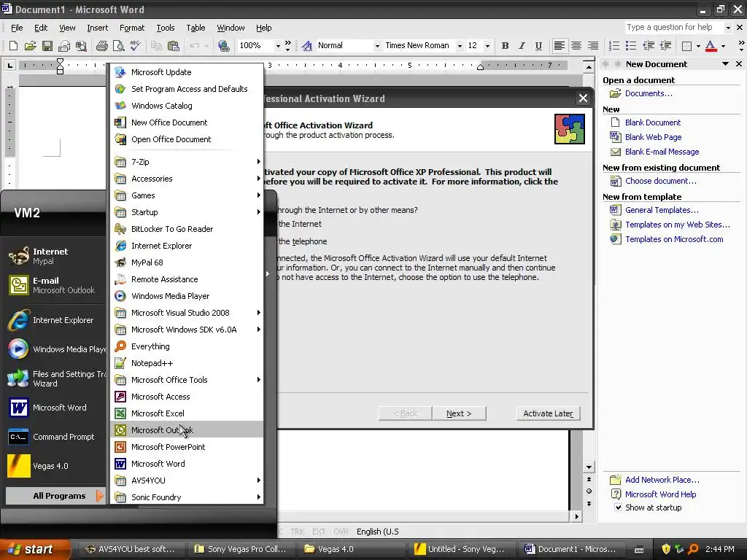Toggle the Show at startup checkbox

618,507
